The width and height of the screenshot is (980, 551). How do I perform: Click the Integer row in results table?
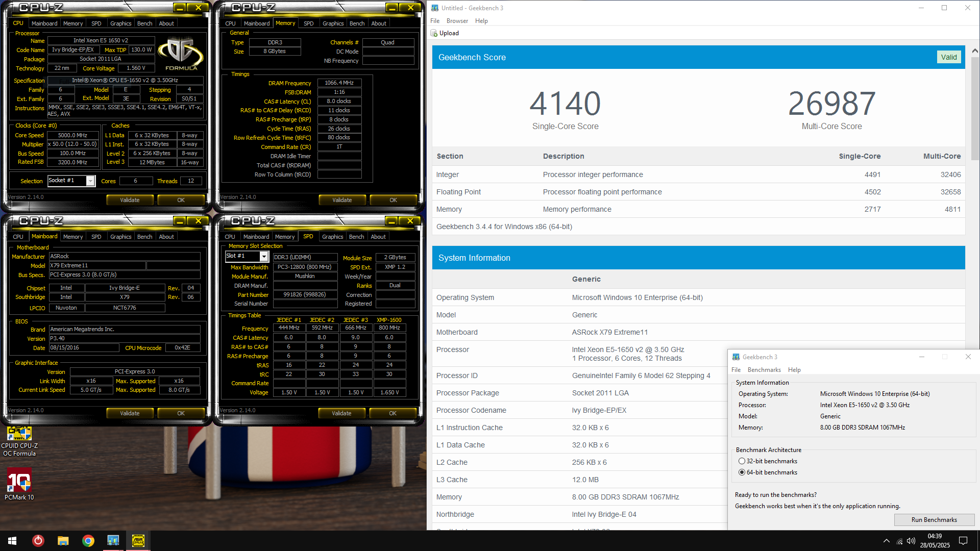point(698,174)
